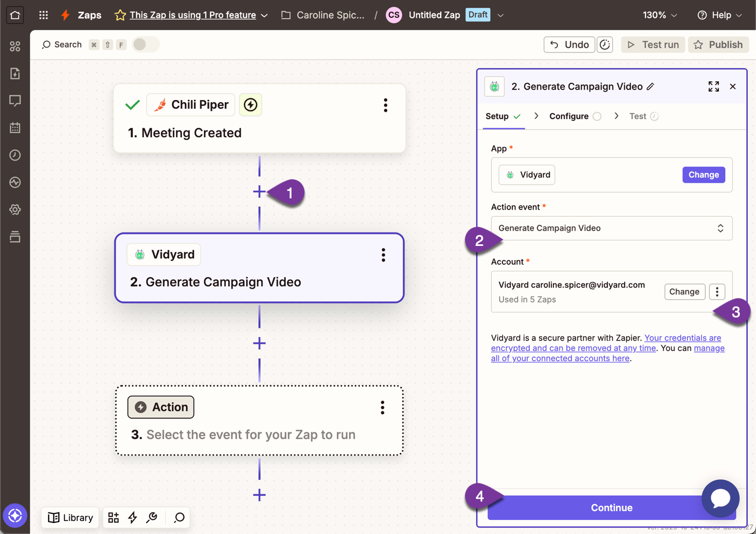The image size is (756, 534).
Task: Open the Action event dropdown
Action: [x=611, y=228]
